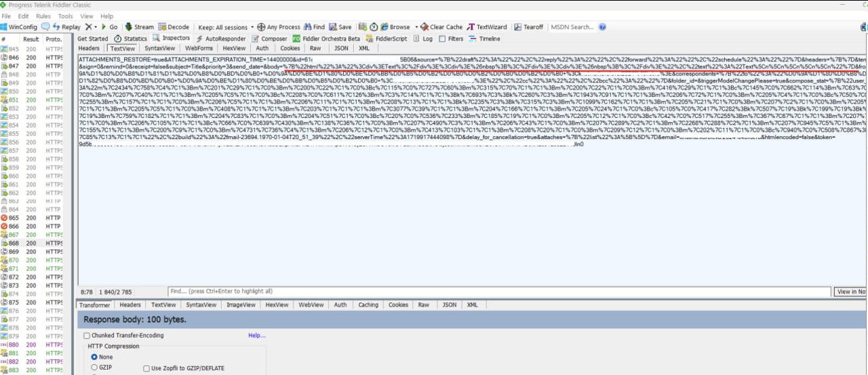868x375 pixels.
Task: Open the Edit menu
Action: click(24, 16)
